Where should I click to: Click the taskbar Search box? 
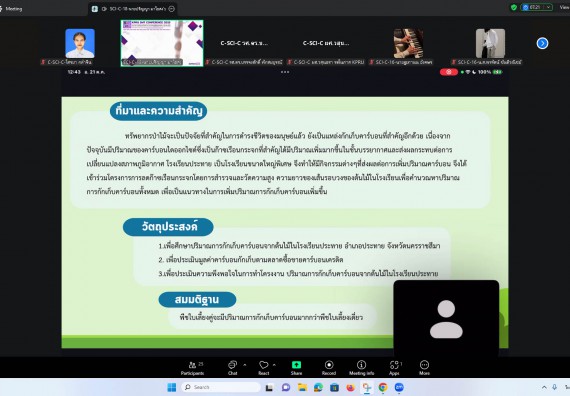coord(221,387)
